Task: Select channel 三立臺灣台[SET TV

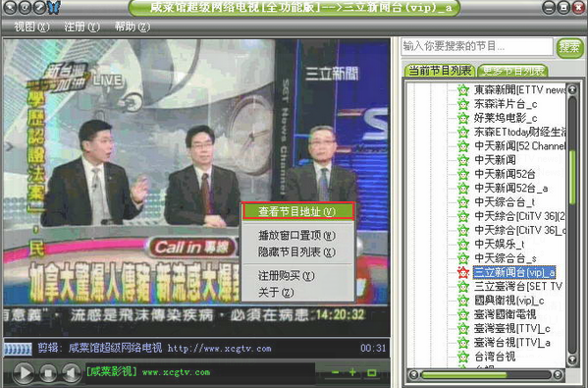Action: [x=518, y=286]
